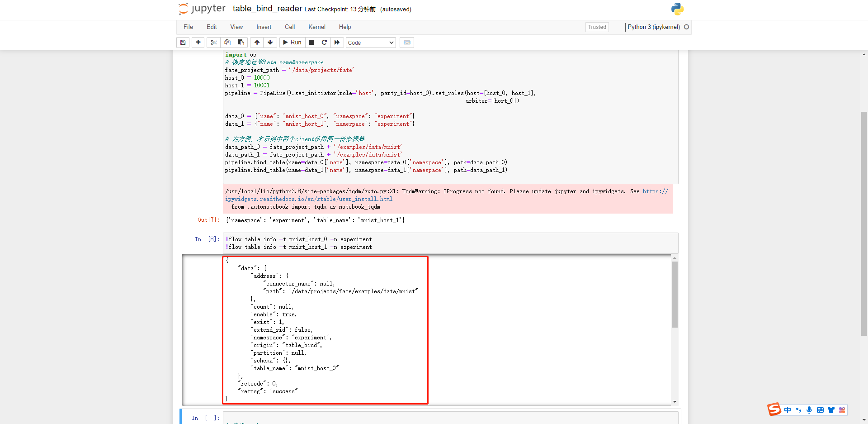Viewport: 868px width, 424px height.
Task: Click the empty code cell input area
Action: click(x=407, y=418)
